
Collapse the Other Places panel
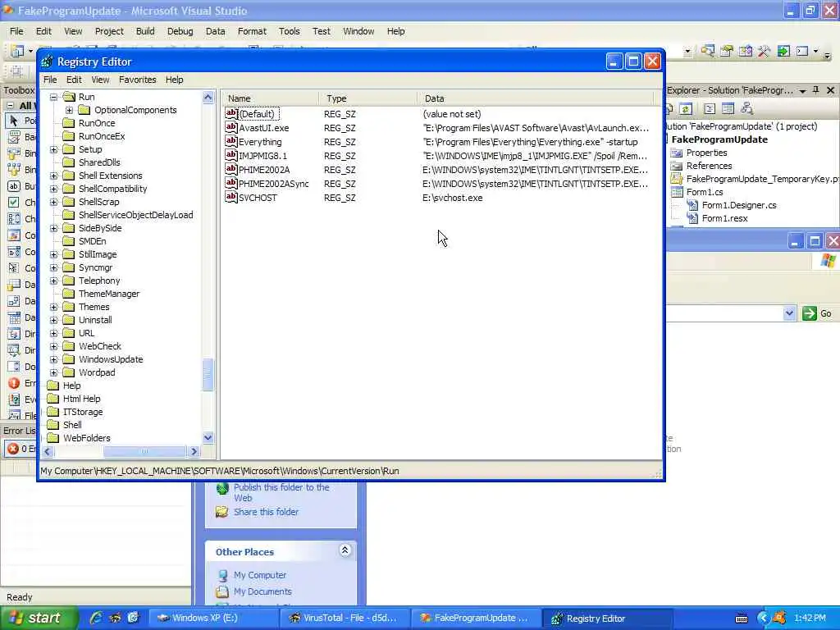pyautogui.click(x=345, y=550)
